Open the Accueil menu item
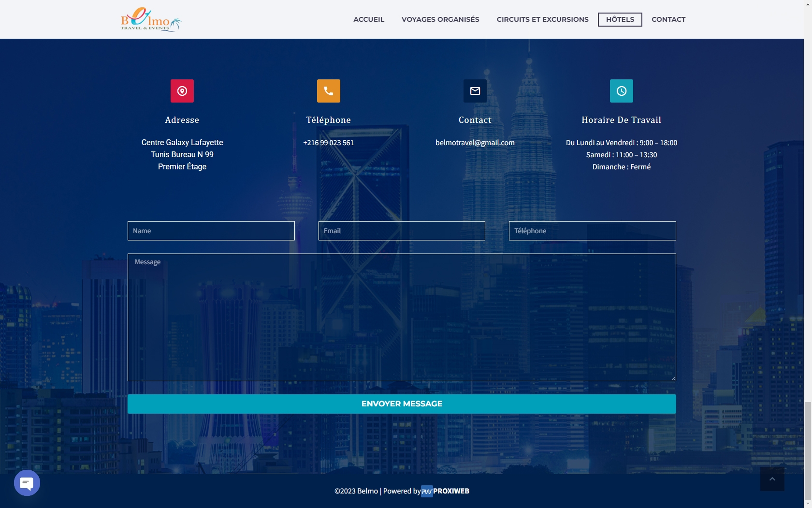Viewport: 812px width, 508px height. coord(369,19)
